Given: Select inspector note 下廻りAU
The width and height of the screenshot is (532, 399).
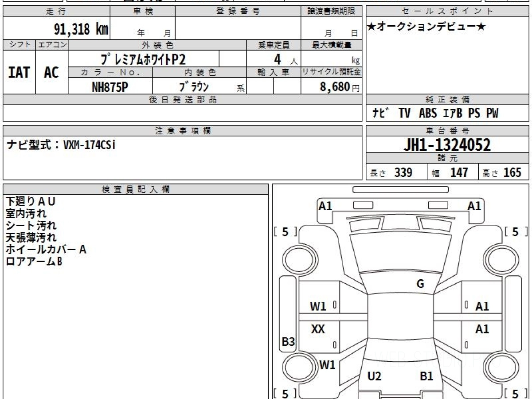Looking at the screenshot, I should pos(31,201).
